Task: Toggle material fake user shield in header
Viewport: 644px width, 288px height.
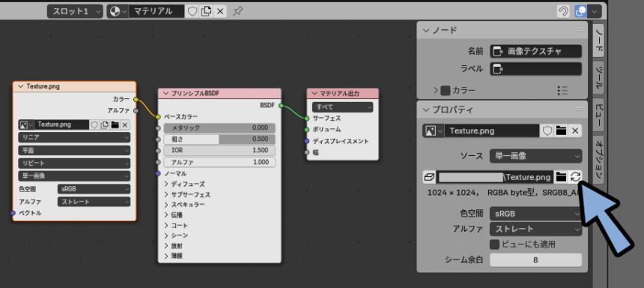Action: click(192, 11)
